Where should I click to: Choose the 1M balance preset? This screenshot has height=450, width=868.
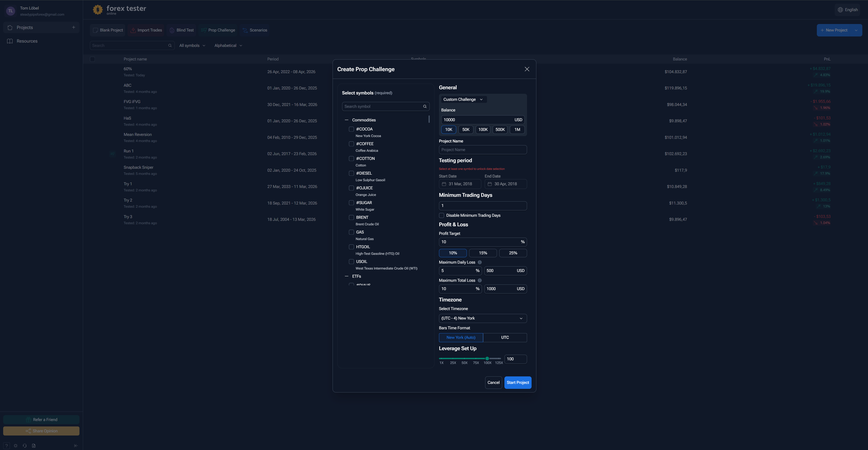[x=517, y=130]
